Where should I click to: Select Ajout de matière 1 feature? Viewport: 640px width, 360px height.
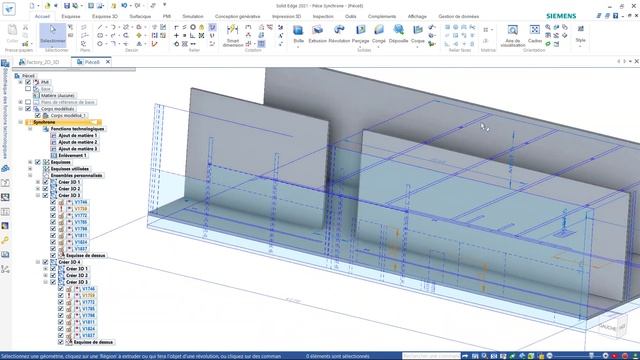pyautogui.click(x=78, y=136)
